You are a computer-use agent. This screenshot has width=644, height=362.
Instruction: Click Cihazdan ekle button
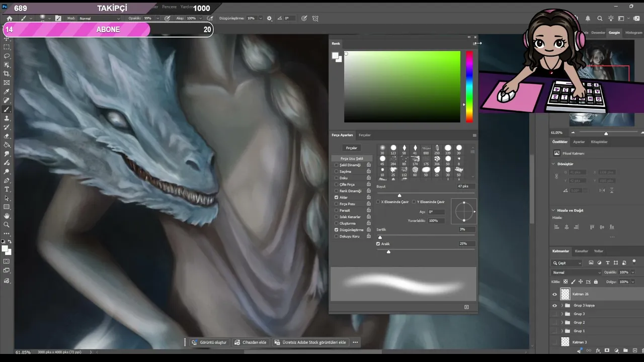(x=251, y=342)
